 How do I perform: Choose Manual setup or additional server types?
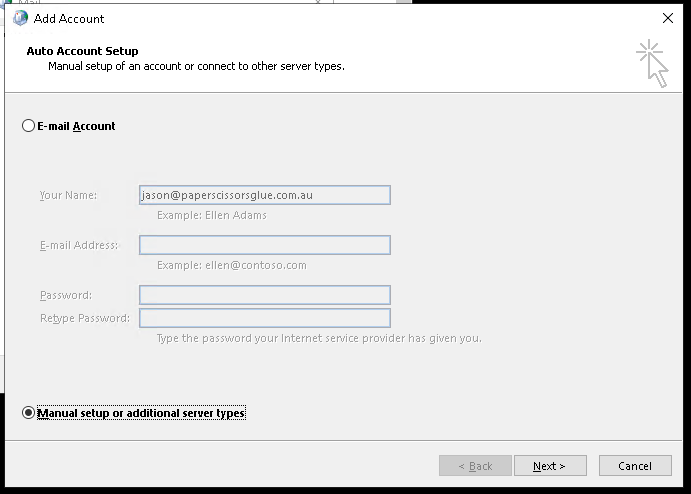[x=28, y=413]
